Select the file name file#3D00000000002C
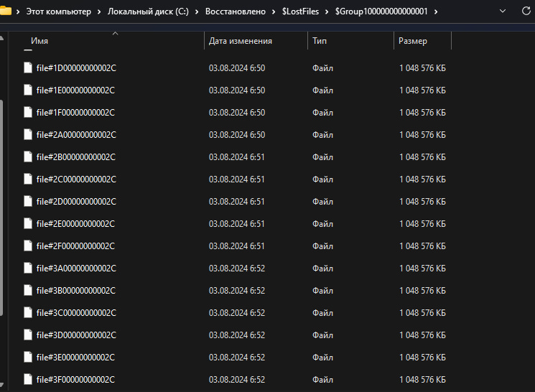This screenshot has height=392, width=535. pyautogui.click(x=75, y=335)
